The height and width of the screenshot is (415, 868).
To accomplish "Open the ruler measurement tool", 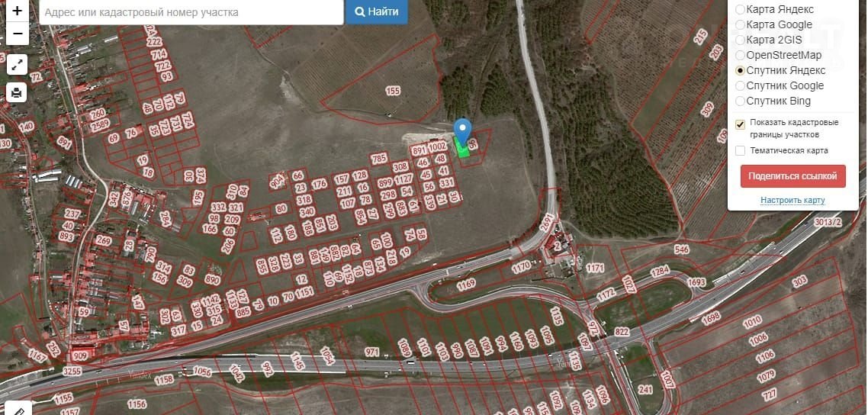I will (x=17, y=410).
